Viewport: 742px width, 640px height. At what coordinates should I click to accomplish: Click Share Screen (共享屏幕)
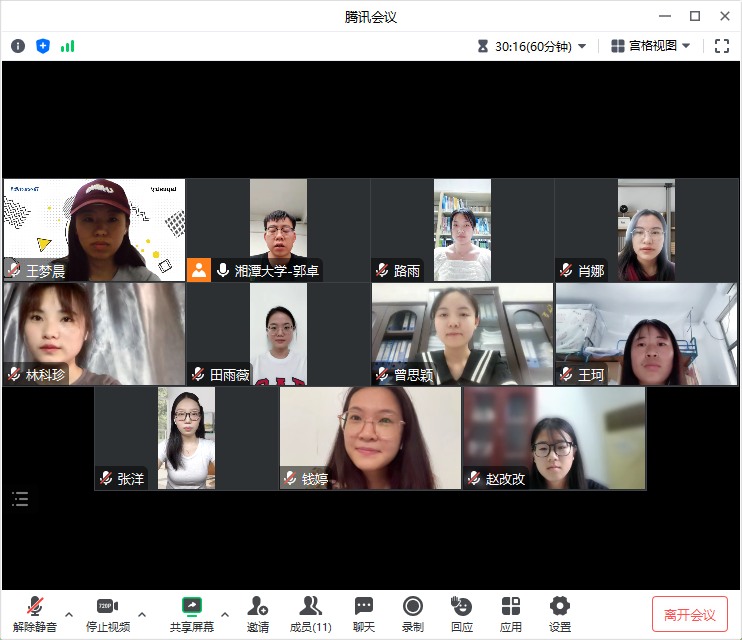(192, 613)
